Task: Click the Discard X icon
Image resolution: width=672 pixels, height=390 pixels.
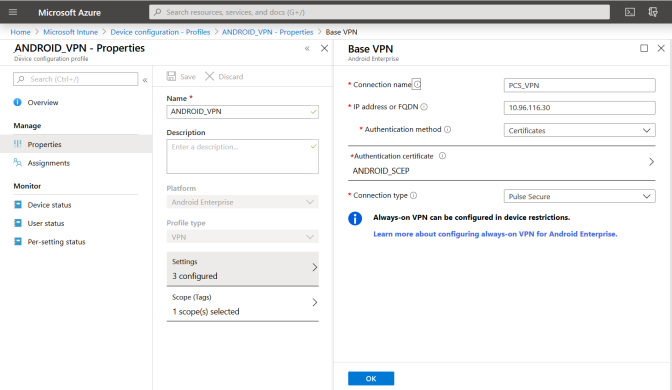Action: coord(209,76)
